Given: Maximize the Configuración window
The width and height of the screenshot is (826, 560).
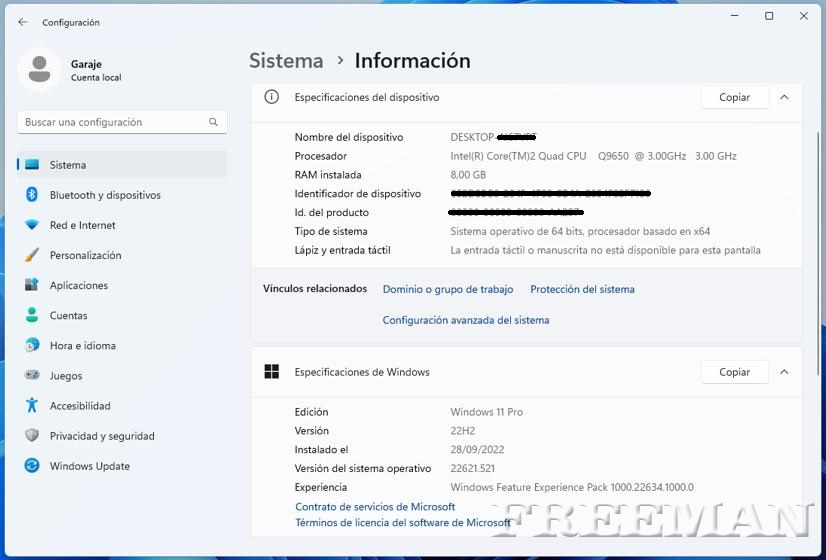Looking at the screenshot, I should (769, 16).
